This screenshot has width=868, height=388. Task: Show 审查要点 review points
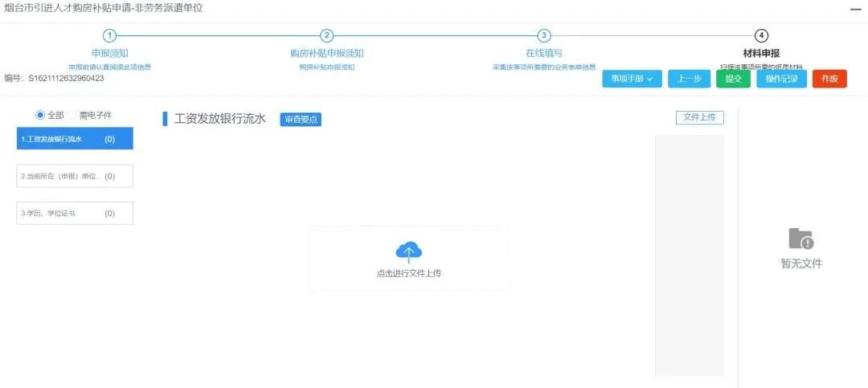(301, 120)
